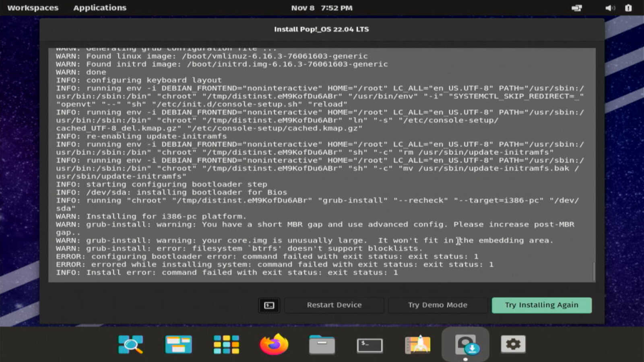The image size is (644, 362).
Task: Open the volume control in top bar
Action: click(610, 8)
